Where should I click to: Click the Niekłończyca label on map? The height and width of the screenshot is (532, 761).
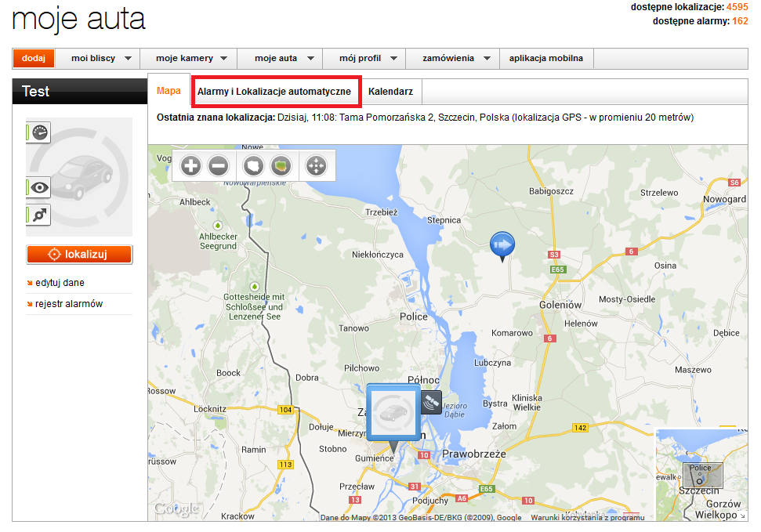tap(378, 255)
